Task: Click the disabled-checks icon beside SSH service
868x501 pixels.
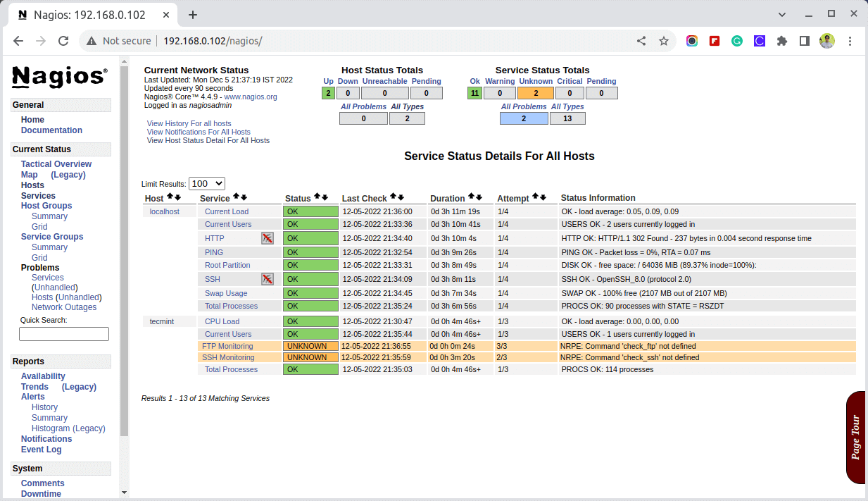Action: [267, 279]
